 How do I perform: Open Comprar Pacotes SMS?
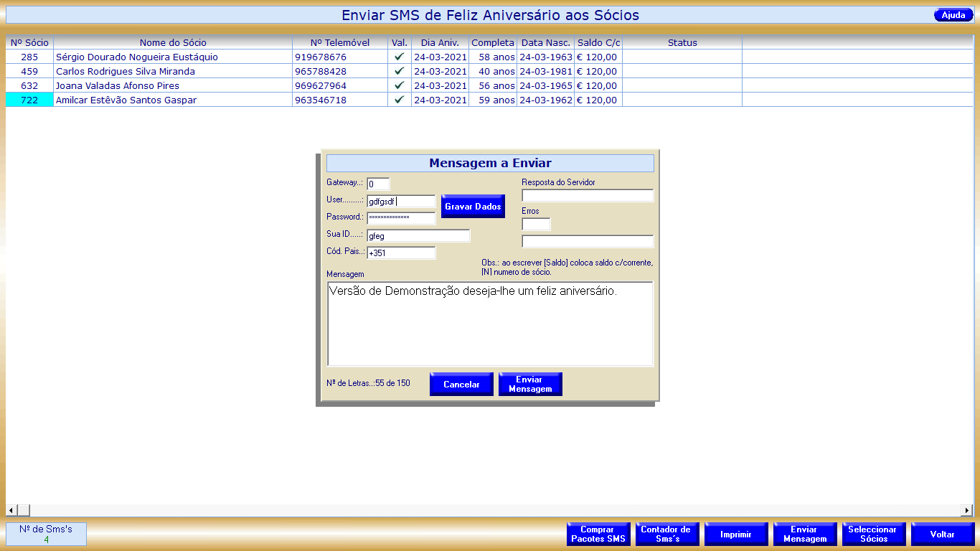click(x=598, y=534)
